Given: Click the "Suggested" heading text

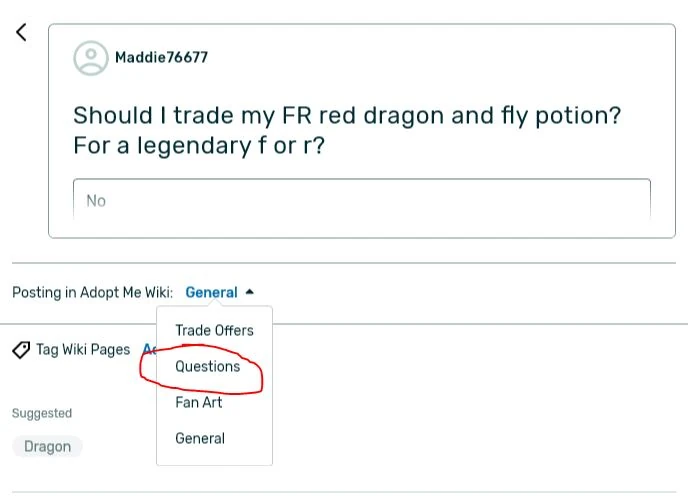Looking at the screenshot, I should click(42, 413).
